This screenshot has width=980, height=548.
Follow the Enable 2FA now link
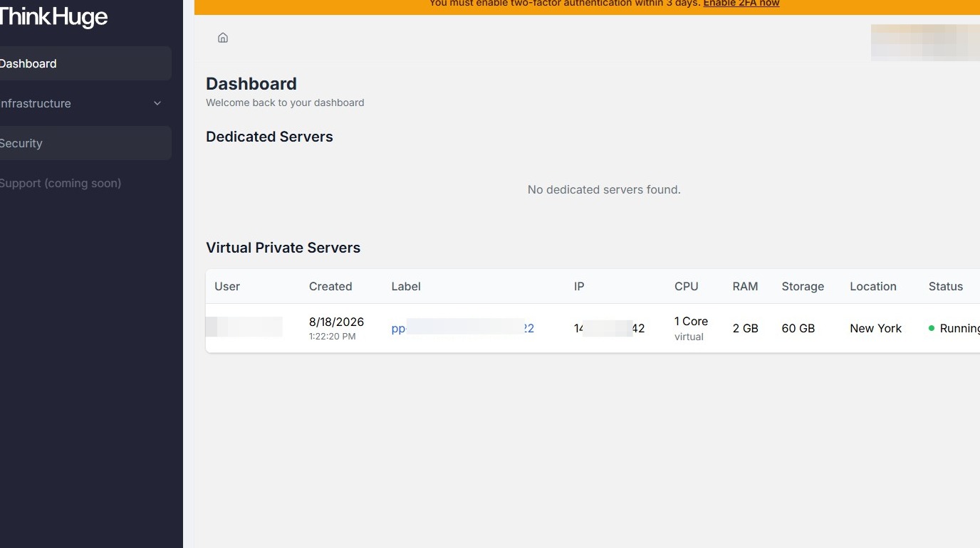coord(741,4)
